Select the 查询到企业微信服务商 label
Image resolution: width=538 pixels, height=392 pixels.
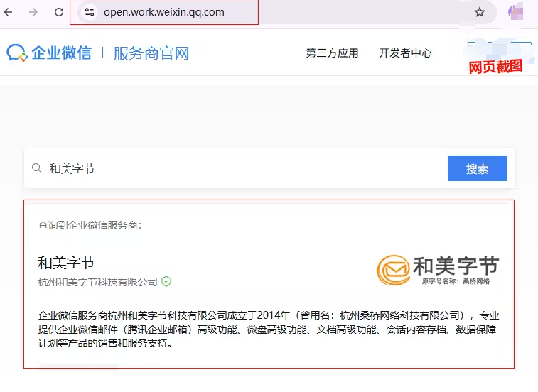tap(90, 225)
